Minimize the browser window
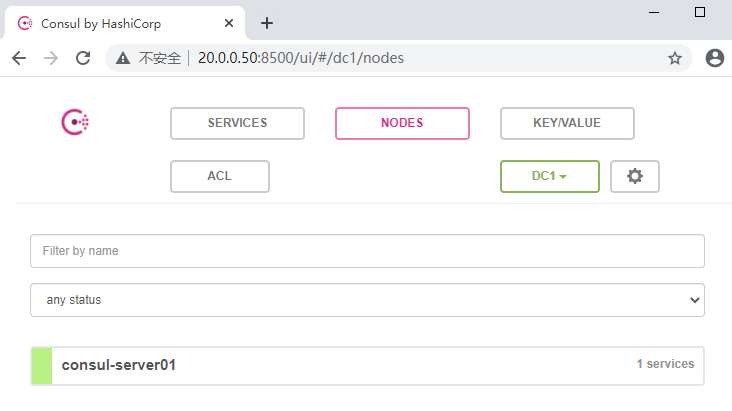The width and height of the screenshot is (732, 411). coord(654,13)
